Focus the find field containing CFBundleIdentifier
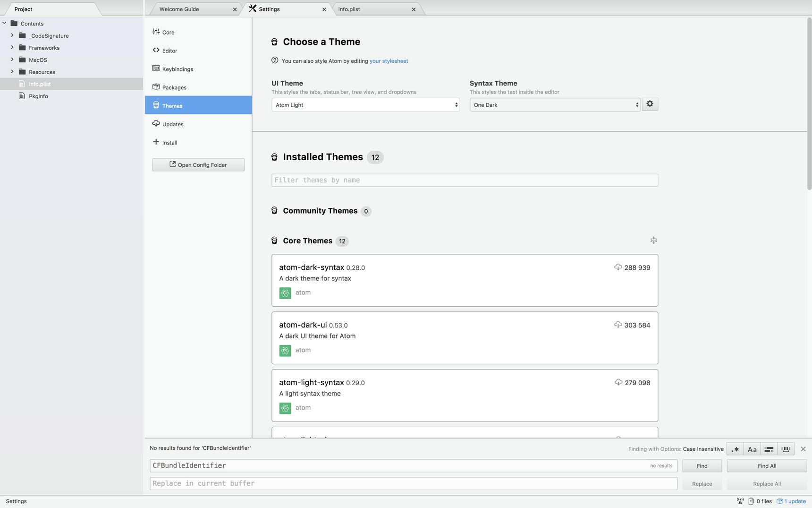 [414, 465]
